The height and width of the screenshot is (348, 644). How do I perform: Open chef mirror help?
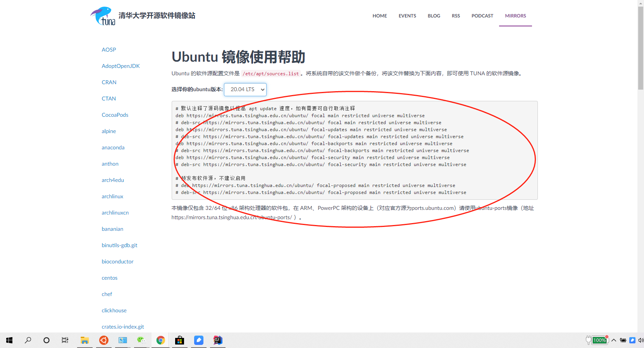(x=107, y=294)
